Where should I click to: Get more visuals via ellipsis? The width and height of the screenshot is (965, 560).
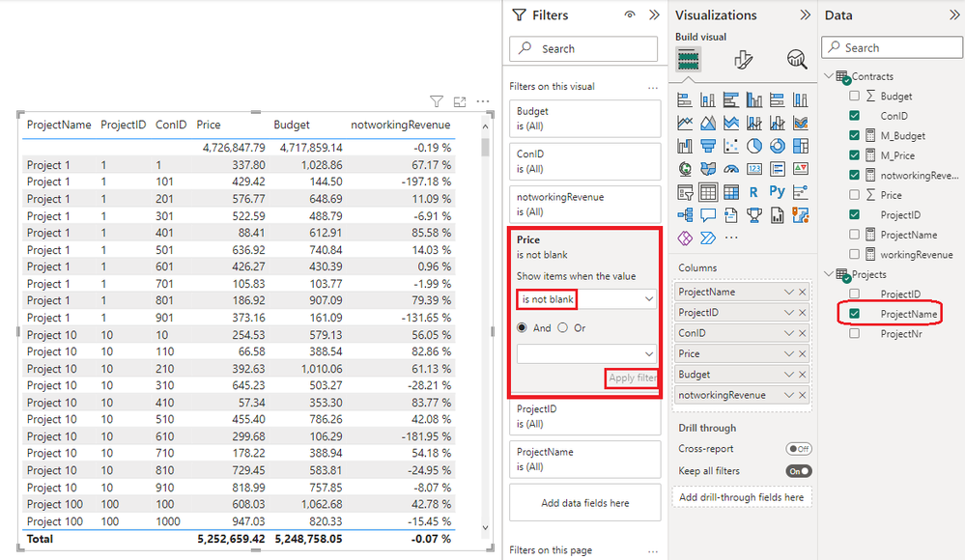click(730, 238)
